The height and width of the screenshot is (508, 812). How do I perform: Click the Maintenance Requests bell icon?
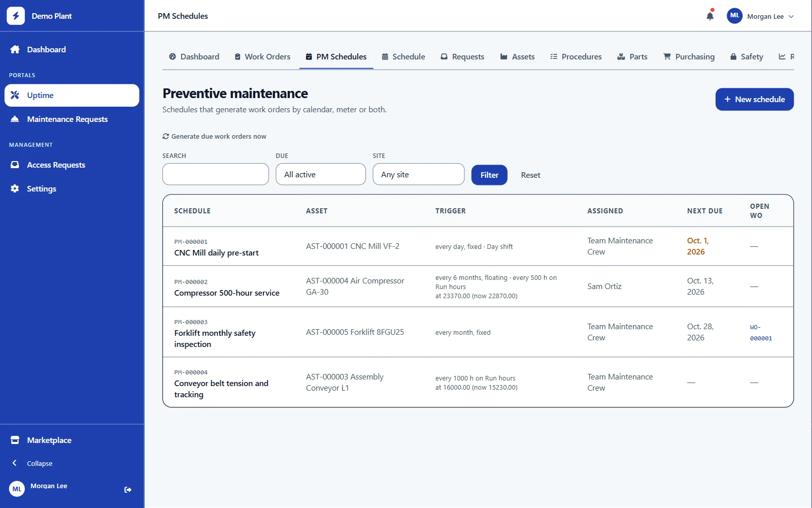click(15, 119)
